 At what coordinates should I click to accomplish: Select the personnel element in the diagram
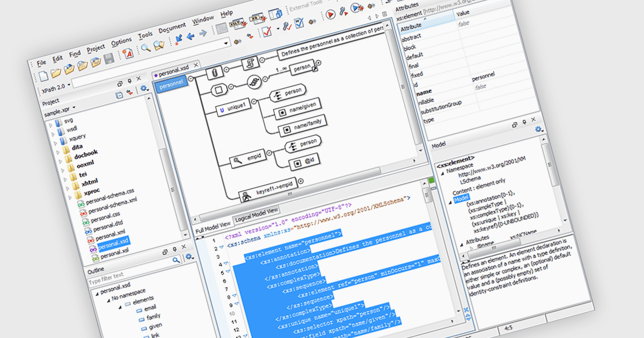171,85
